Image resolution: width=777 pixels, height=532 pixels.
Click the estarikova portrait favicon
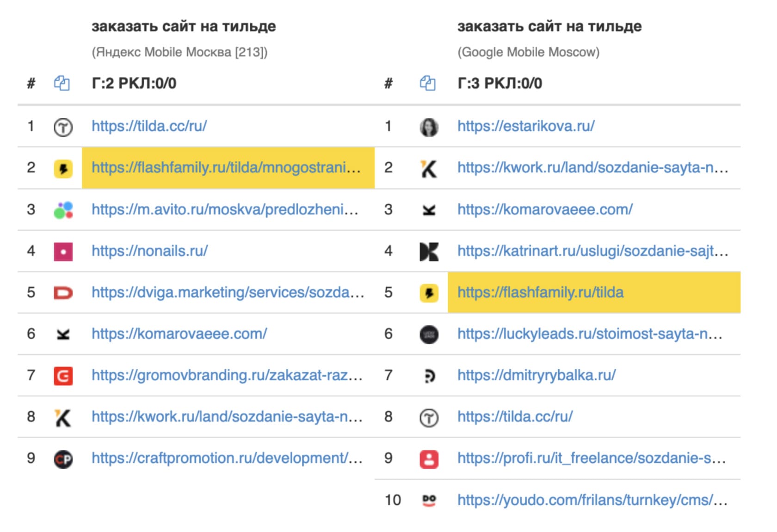click(x=429, y=127)
